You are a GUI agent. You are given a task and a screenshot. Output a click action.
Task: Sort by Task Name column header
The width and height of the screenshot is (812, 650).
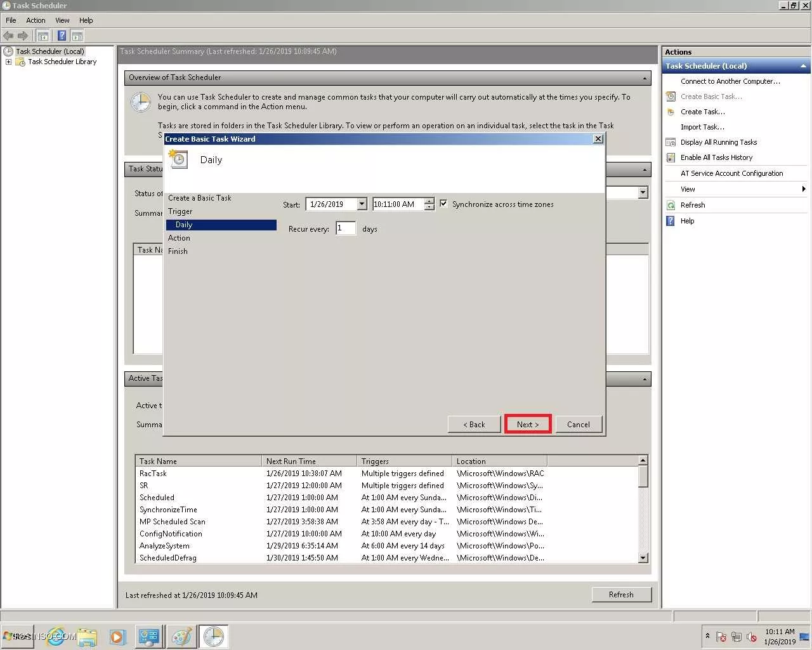199,461
